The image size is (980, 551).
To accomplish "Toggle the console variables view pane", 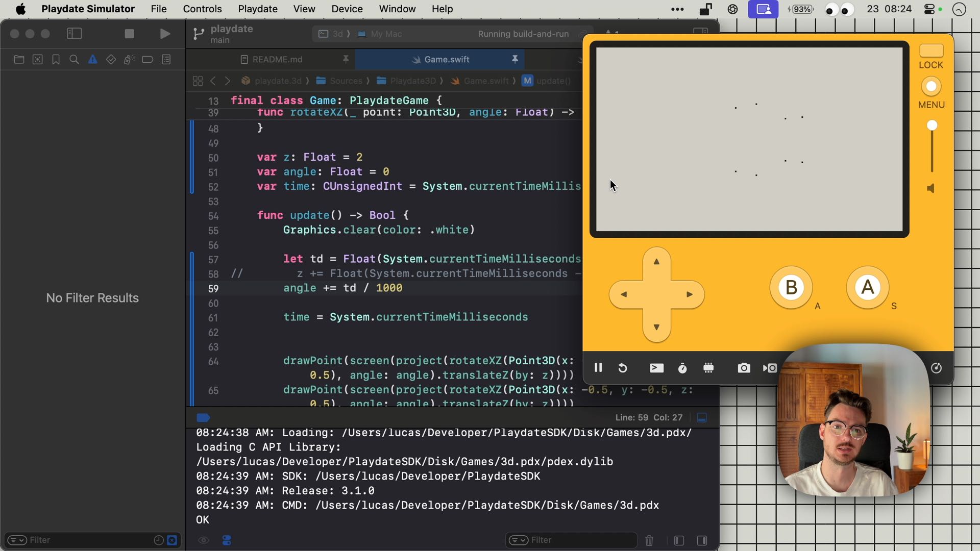I will pos(679,540).
